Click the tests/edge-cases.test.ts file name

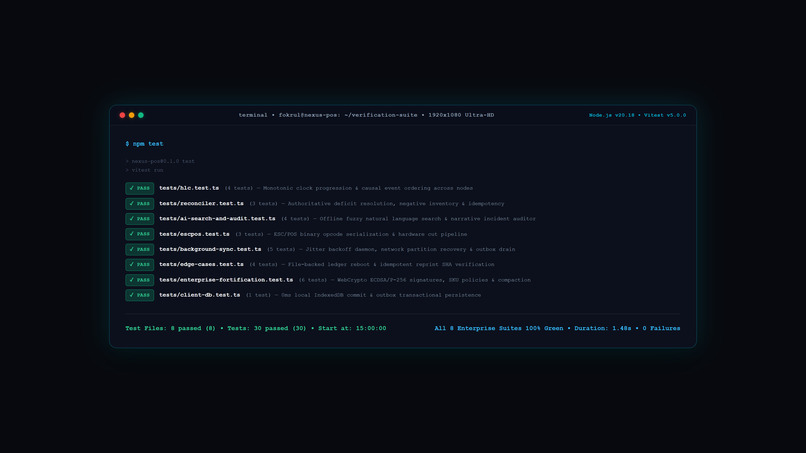point(201,264)
